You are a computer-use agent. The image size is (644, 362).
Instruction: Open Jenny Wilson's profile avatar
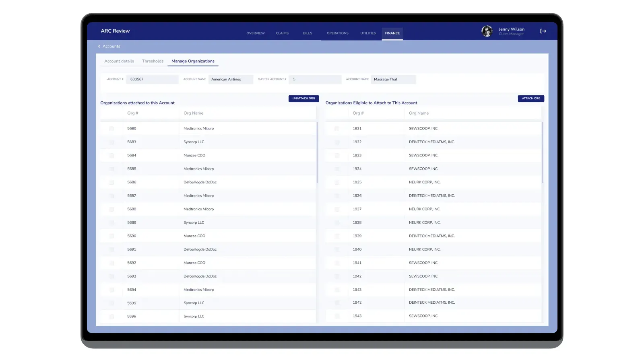pos(487,31)
